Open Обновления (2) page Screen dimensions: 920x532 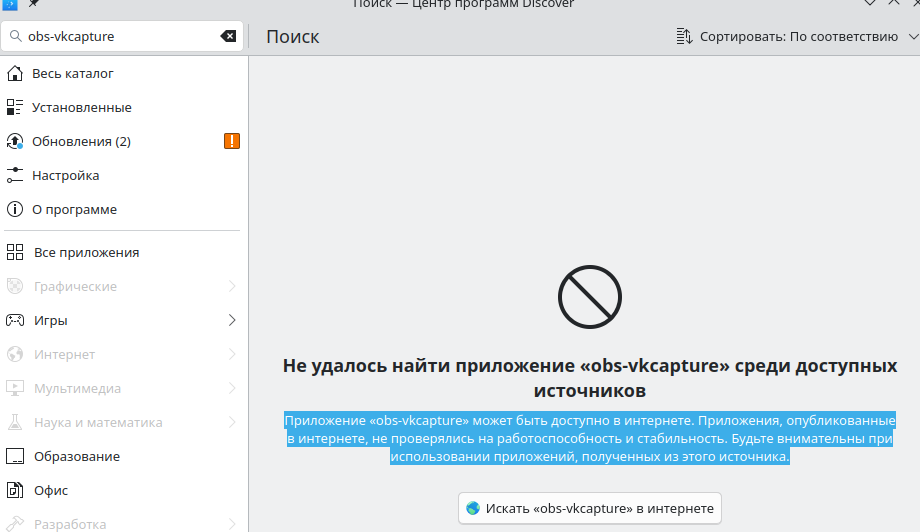(x=124, y=141)
